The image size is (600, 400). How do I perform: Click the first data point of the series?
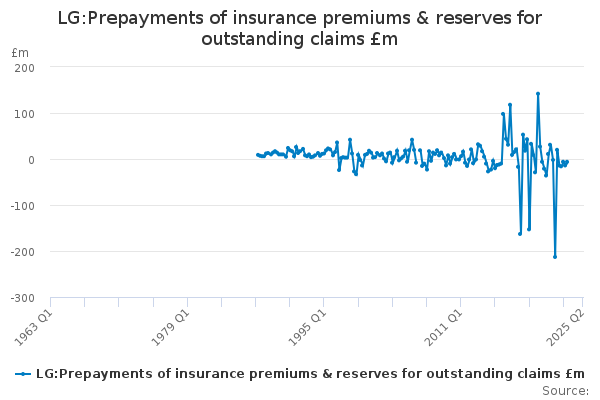[x=257, y=155]
